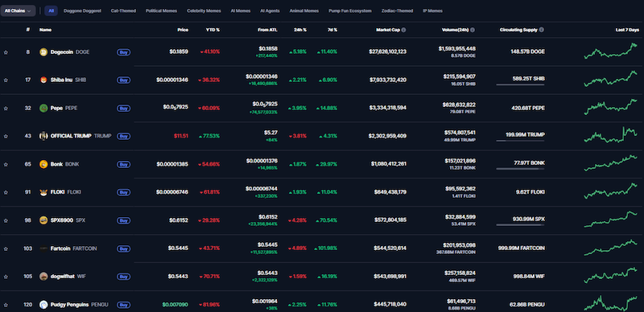Image resolution: width=644 pixels, height=312 pixels.
Task: Click the Pudgy Penguins coin logo
Action: point(43,305)
